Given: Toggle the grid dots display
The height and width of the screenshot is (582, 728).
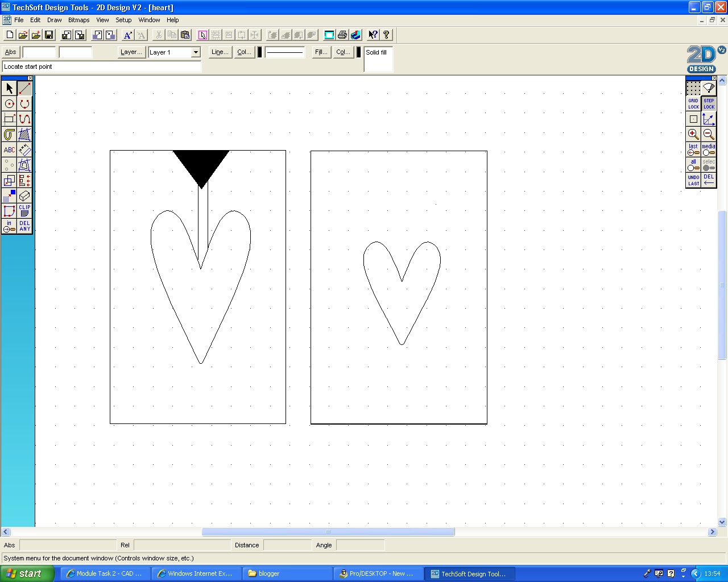Looking at the screenshot, I should pos(693,88).
